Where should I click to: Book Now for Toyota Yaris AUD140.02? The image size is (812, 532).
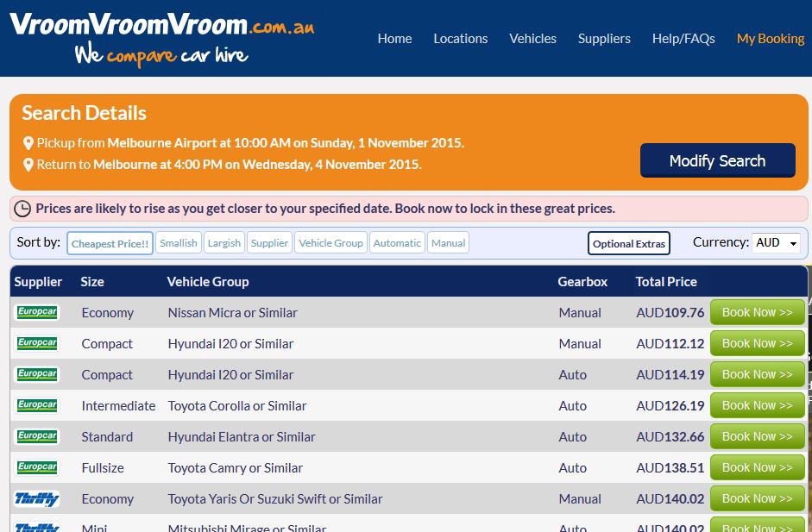[757, 499]
